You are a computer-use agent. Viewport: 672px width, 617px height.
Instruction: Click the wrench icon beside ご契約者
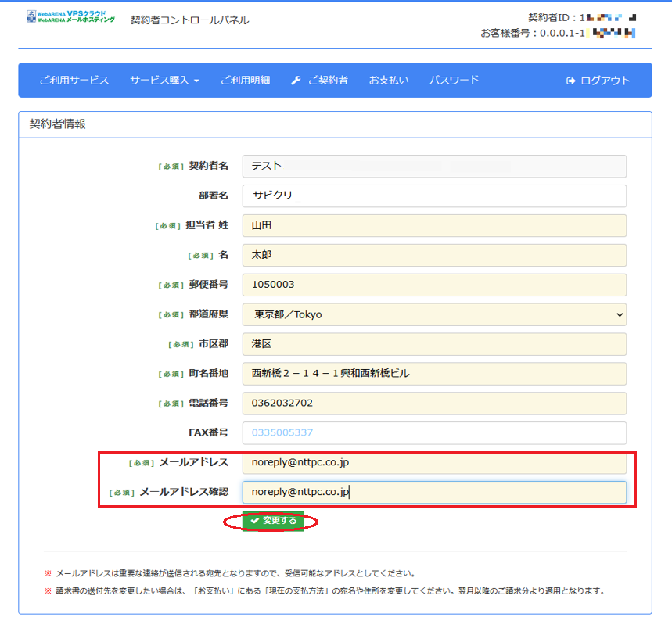(x=296, y=80)
